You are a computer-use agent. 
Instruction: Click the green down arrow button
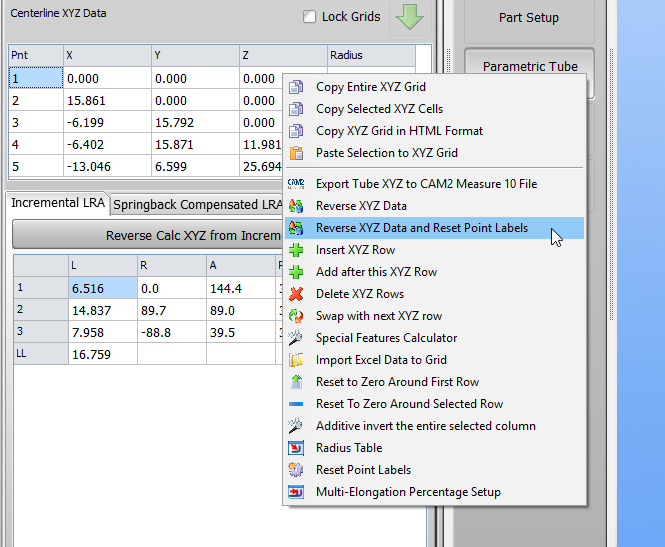point(410,17)
